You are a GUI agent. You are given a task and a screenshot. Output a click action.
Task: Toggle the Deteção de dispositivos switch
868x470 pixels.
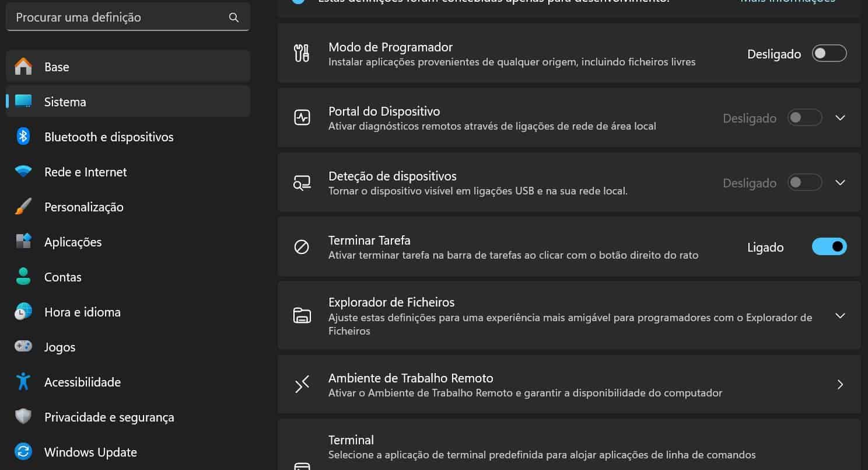pos(804,183)
